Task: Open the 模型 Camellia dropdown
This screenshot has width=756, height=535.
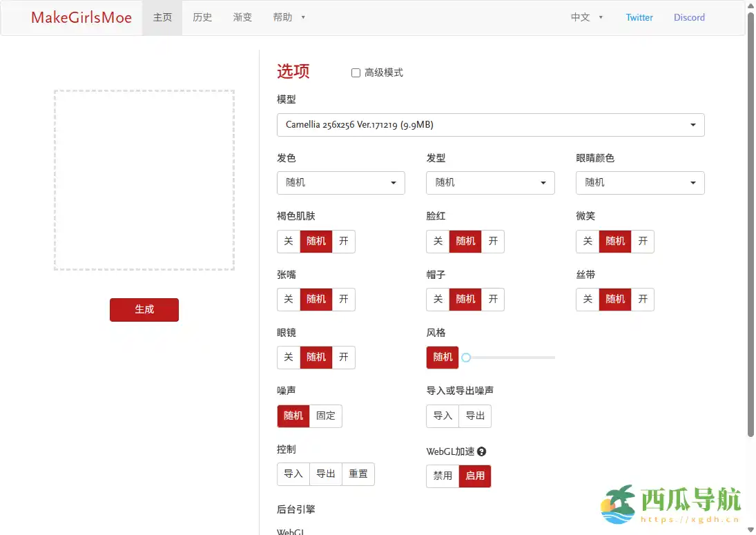Action: coord(490,125)
